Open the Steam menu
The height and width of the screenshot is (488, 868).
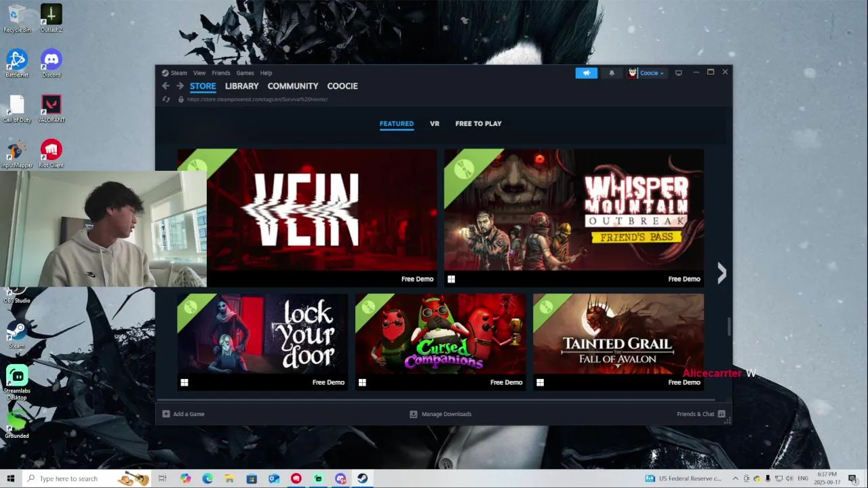coord(178,73)
